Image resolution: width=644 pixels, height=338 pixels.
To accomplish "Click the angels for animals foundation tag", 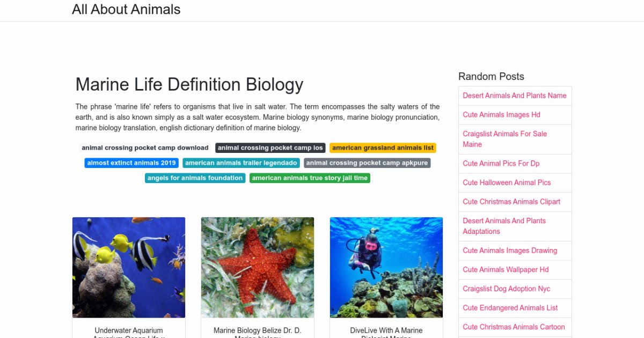I will pos(195,178).
